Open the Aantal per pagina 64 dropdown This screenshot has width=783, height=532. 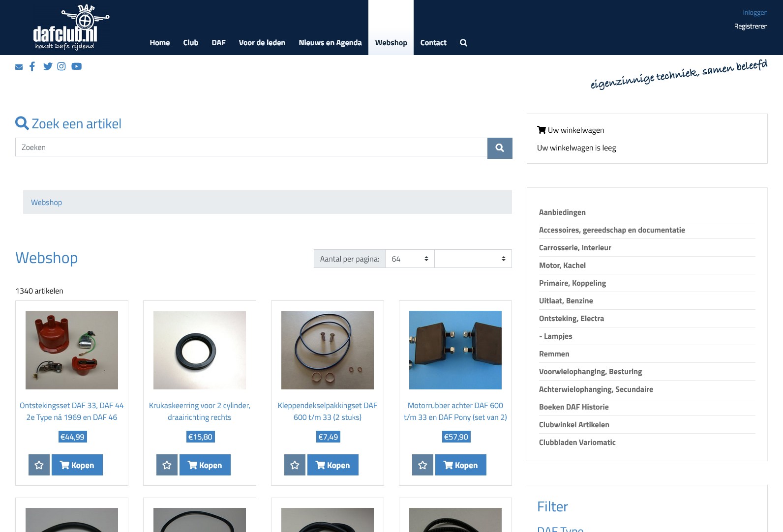pyautogui.click(x=410, y=259)
